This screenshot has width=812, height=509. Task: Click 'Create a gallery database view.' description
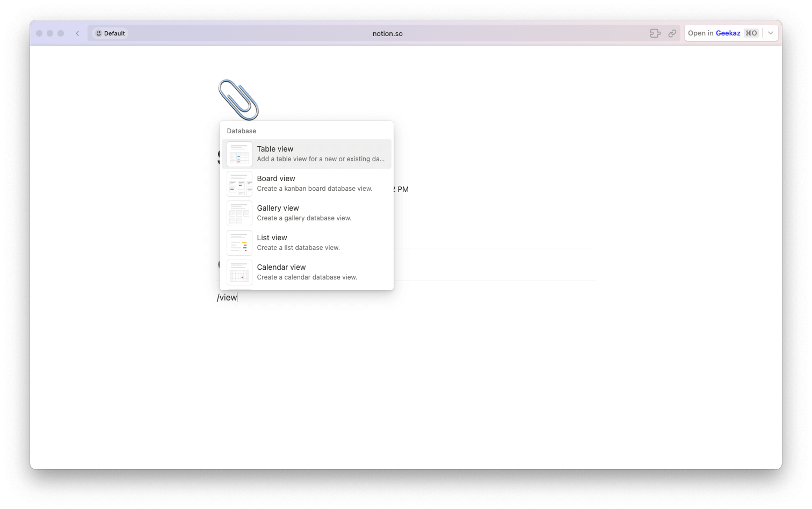304,218
